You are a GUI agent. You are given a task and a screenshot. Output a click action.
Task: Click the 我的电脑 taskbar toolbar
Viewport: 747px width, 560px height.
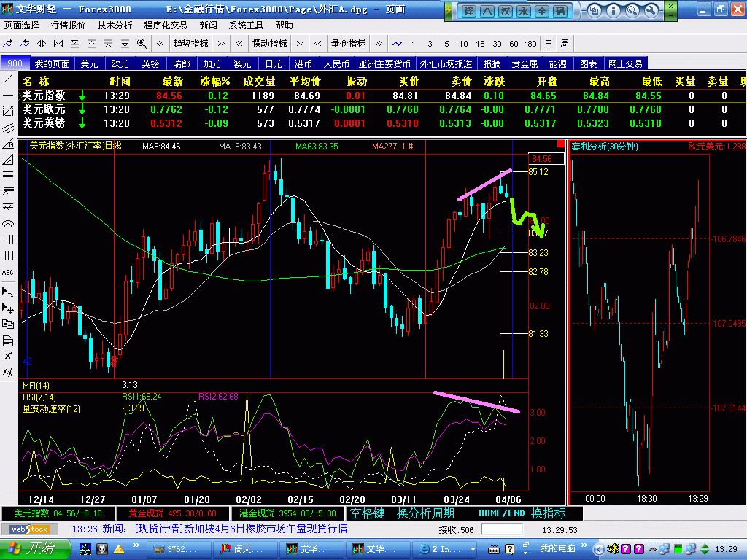[557, 548]
